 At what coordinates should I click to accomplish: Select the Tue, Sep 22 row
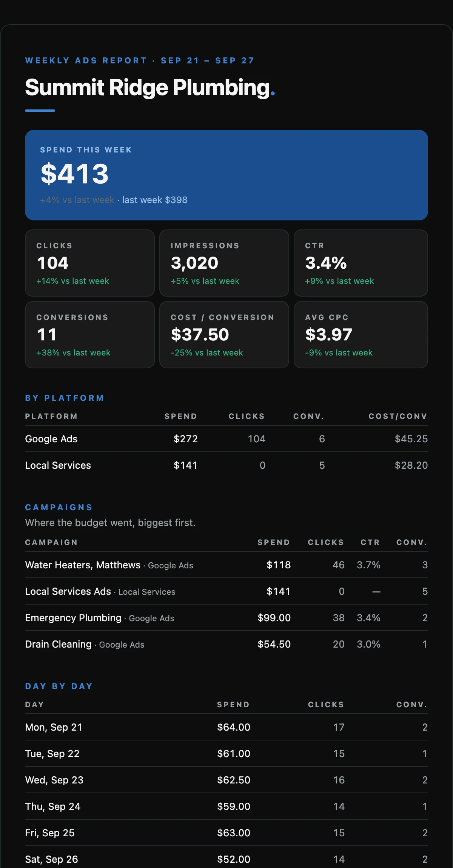(226, 754)
